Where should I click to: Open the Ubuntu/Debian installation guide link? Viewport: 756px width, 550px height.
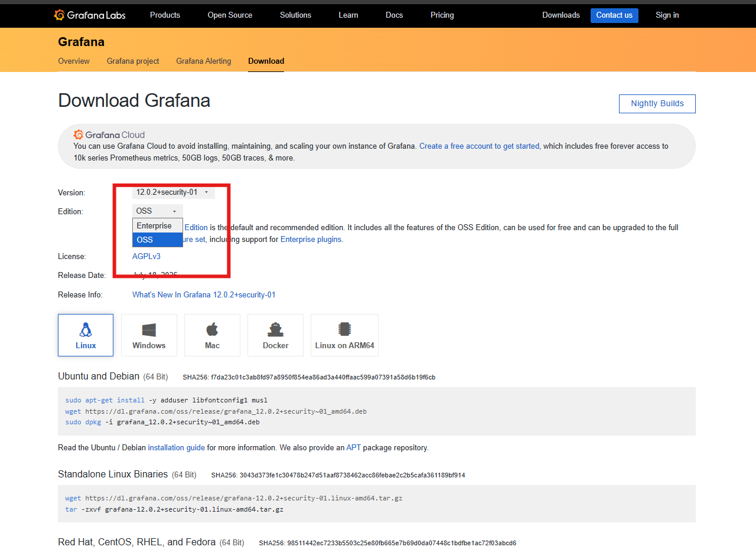tap(177, 447)
